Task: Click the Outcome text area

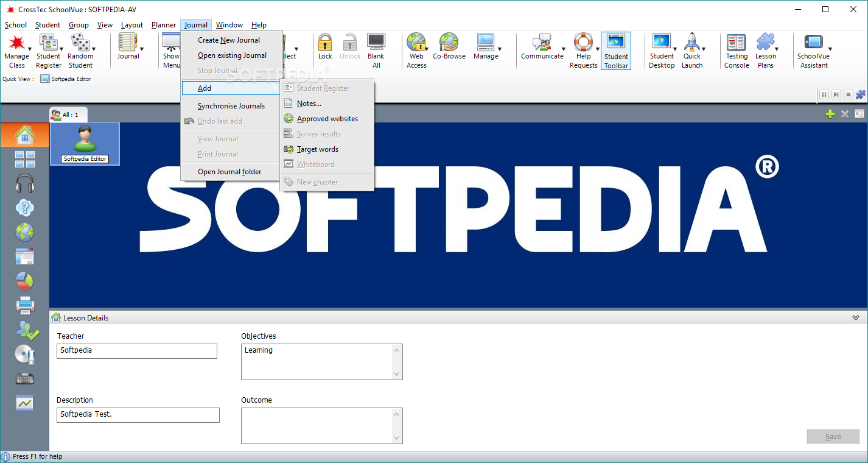Action: click(322, 426)
